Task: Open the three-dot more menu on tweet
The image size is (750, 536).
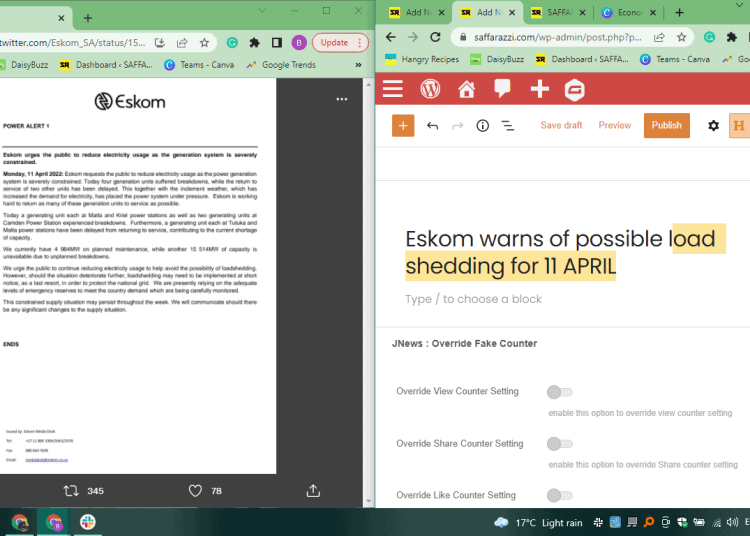Action: click(342, 99)
